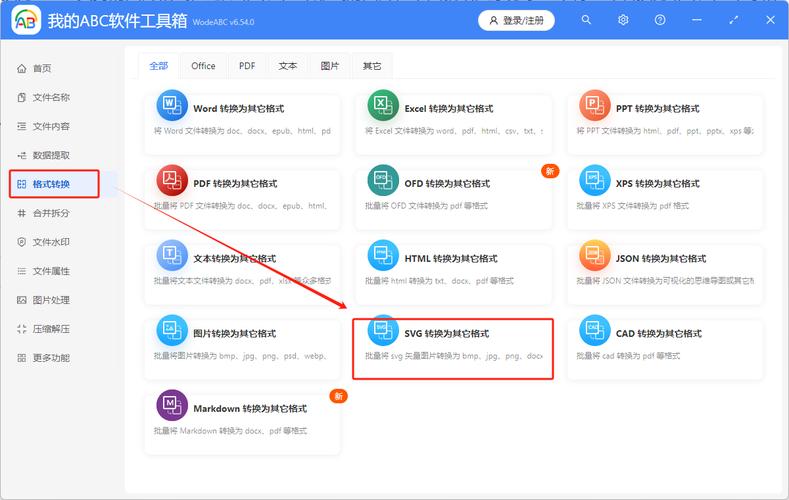Screen dimensions: 789x500
Task: Open the XPS conversion tool icon
Action: (x=594, y=180)
